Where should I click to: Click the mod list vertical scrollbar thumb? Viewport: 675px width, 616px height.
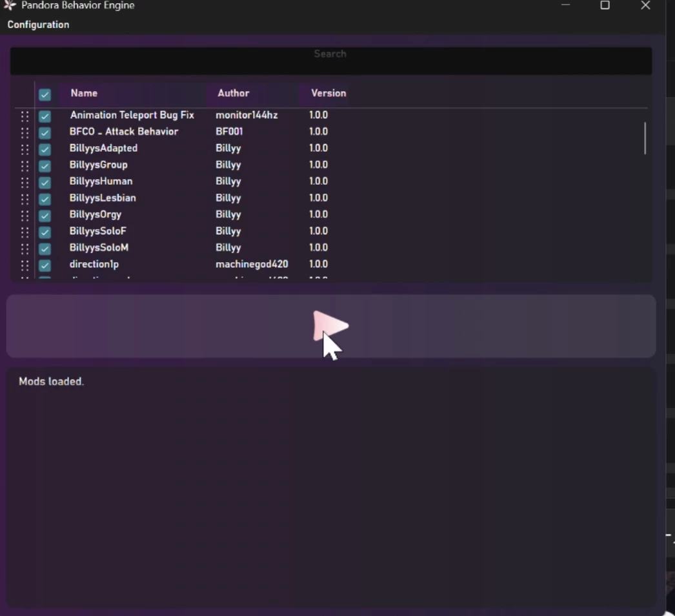pyautogui.click(x=645, y=138)
